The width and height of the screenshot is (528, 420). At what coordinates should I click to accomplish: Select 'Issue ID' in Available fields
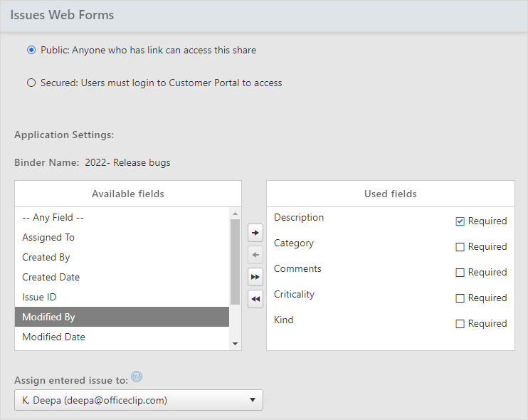[122, 297]
